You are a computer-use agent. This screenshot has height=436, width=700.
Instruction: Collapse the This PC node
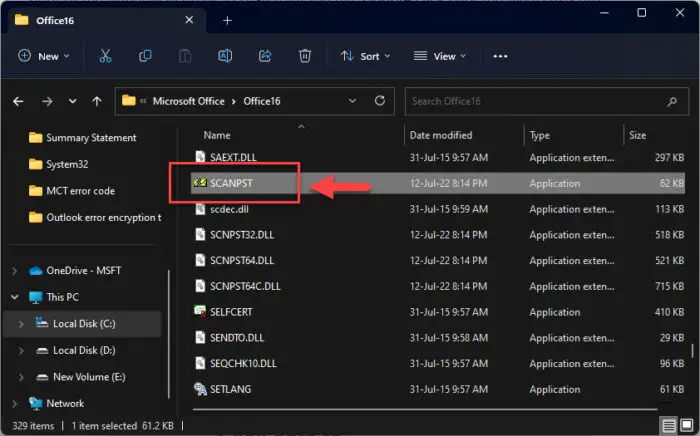click(15, 297)
